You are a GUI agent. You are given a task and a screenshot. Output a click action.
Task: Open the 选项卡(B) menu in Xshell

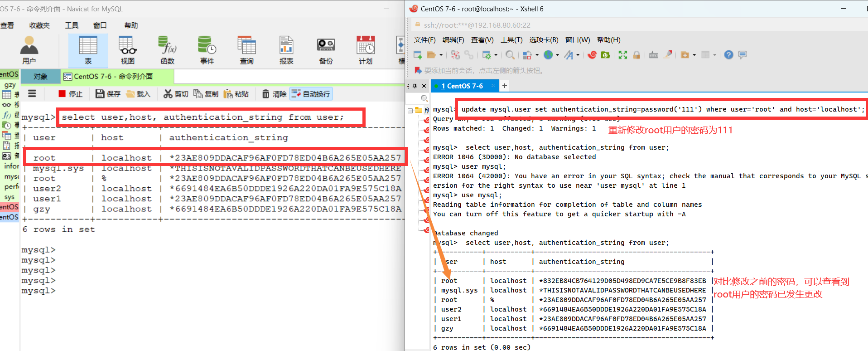tap(544, 40)
